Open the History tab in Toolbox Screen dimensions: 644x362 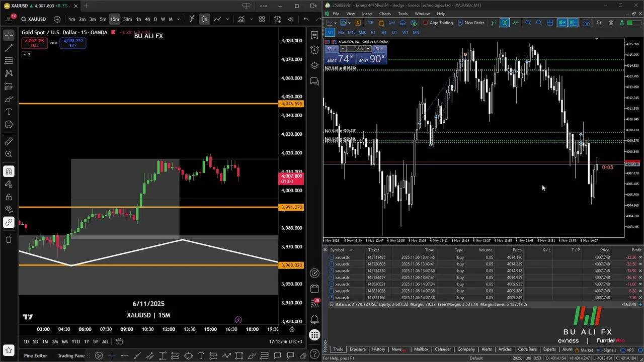tap(378, 349)
